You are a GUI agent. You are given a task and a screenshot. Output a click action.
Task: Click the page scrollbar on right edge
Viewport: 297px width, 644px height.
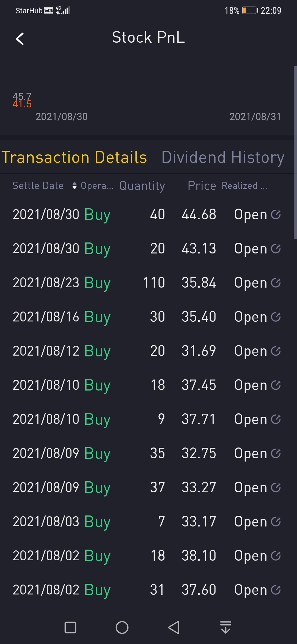(x=295, y=153)
